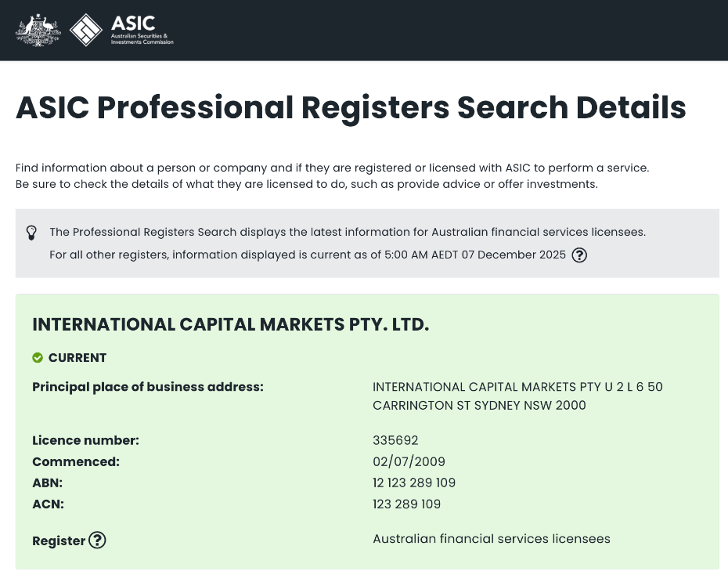Click the ASIC logo in the header

(x=123, y=31)
